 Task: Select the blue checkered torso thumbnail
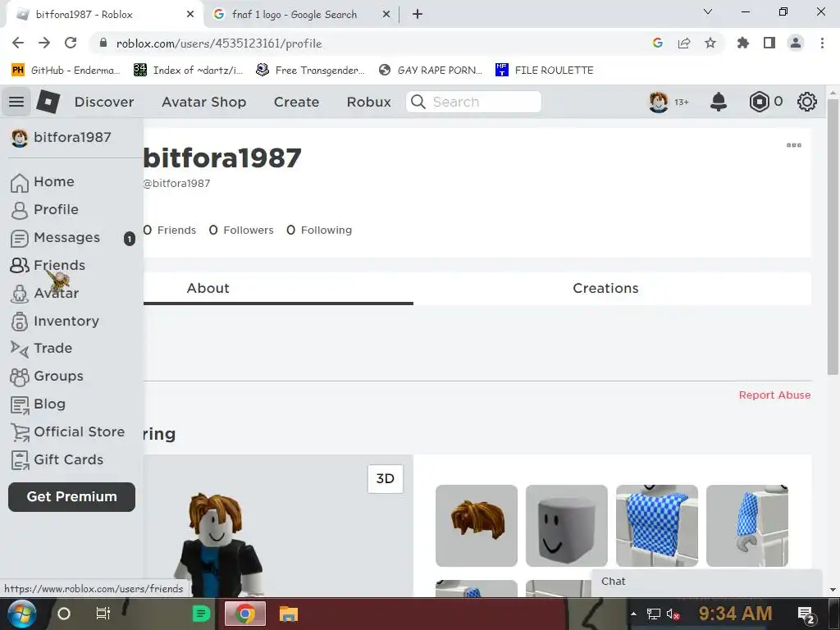[x=657, y=526]
